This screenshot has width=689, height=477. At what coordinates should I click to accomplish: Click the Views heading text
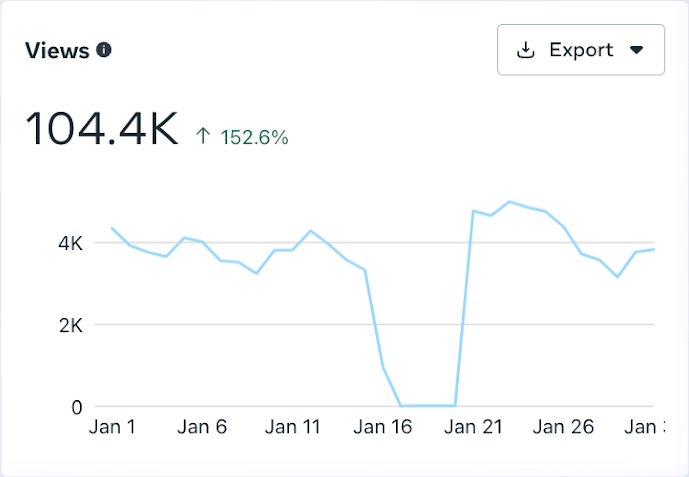(57, 50)
